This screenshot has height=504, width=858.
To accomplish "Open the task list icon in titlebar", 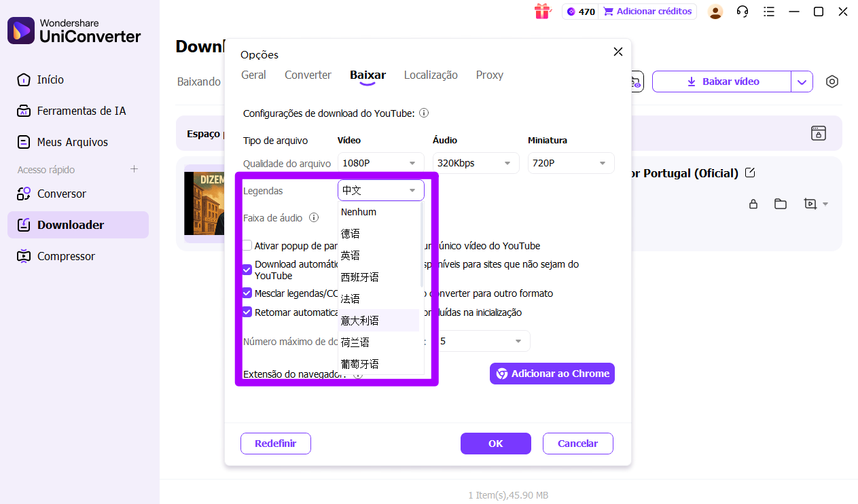I will point(769,12).
